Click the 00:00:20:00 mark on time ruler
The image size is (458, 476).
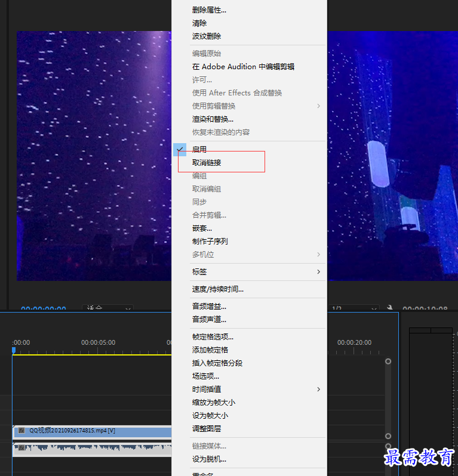point(354,342)
